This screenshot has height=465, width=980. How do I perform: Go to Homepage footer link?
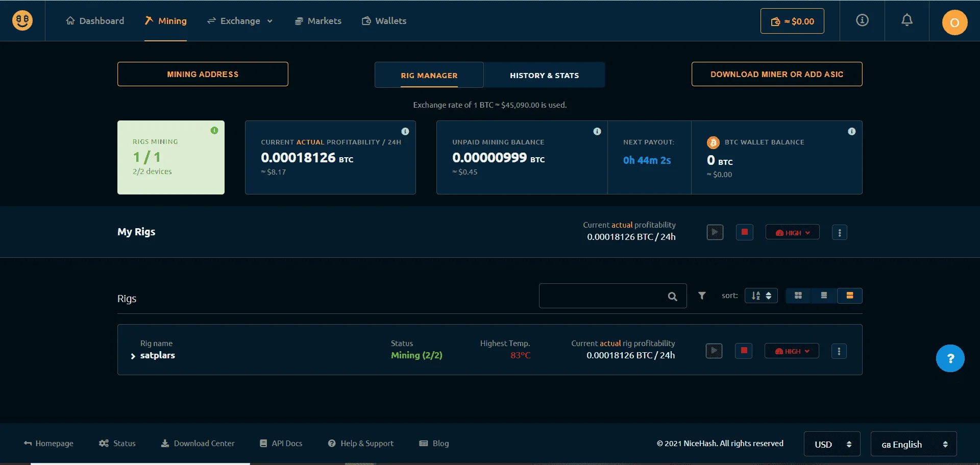click(x=48, y=443)
